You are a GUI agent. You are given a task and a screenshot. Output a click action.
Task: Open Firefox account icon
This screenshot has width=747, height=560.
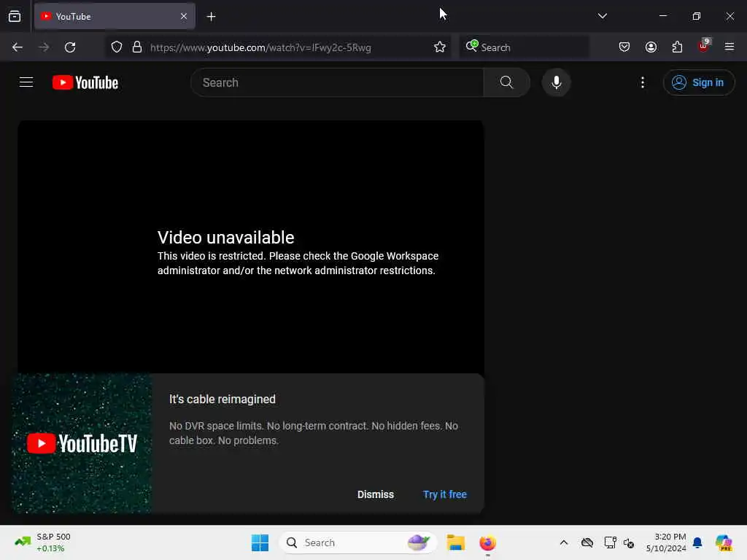click(x=651, y=47)
